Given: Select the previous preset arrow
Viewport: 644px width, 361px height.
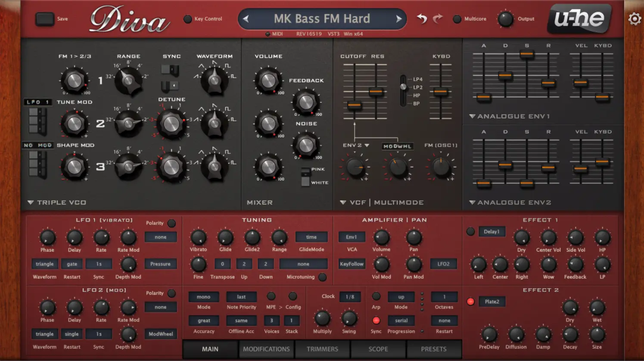Looking at the screenshot, I should click(246, 19).
